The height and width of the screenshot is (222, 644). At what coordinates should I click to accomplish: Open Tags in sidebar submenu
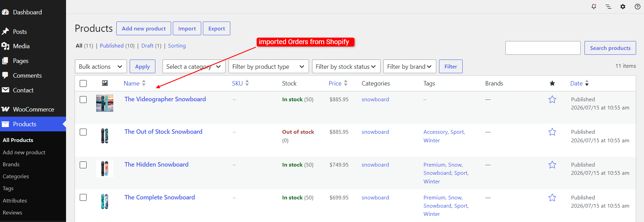coord(8,188)
